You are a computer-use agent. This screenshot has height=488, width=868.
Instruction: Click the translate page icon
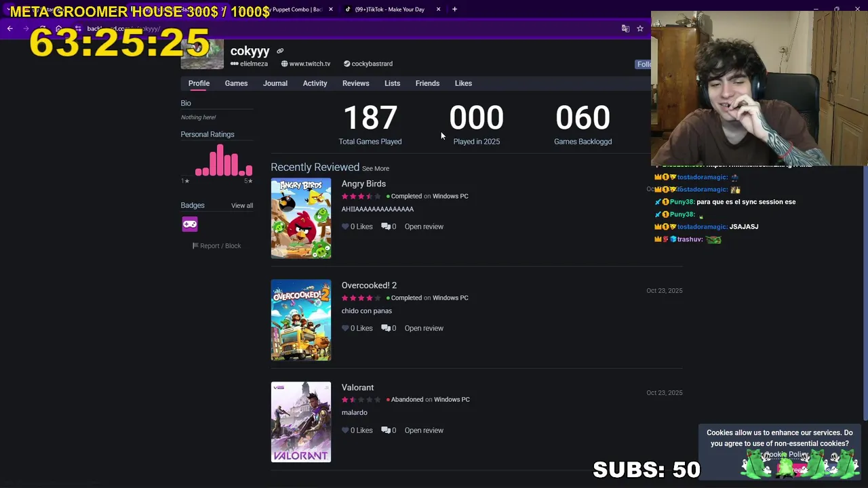[x=625, y=28]
